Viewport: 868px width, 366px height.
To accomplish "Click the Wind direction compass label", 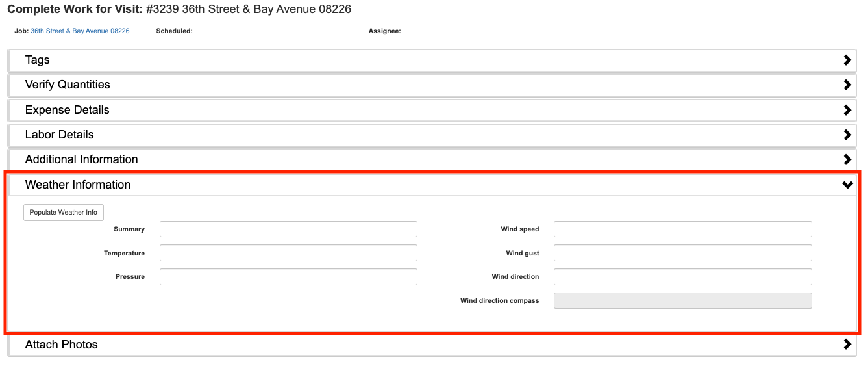I will (x=500, y=301).
